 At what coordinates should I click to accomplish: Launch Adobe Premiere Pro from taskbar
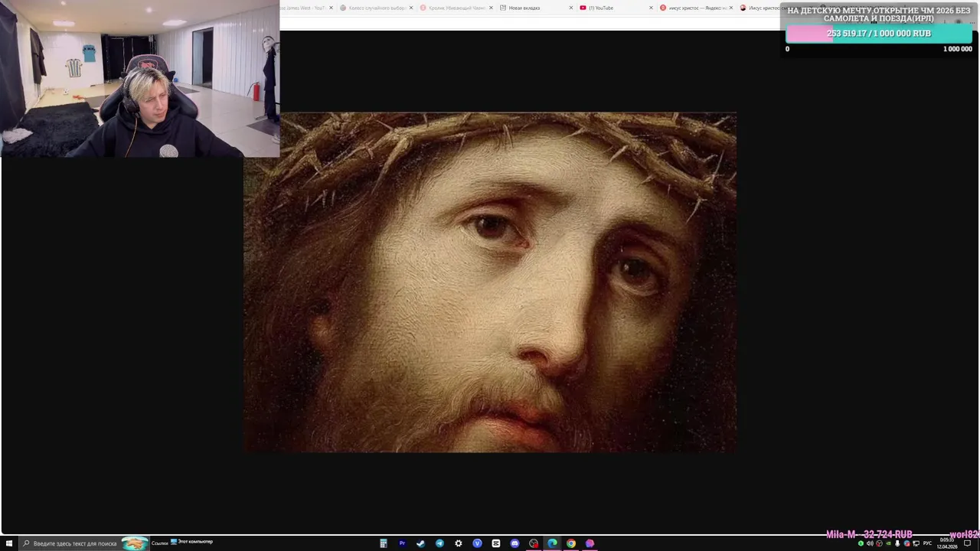coord(402,543)
